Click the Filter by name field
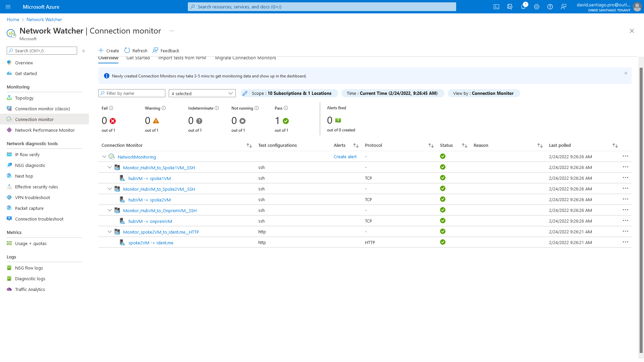644x362 pixels. tap(132, 93)
